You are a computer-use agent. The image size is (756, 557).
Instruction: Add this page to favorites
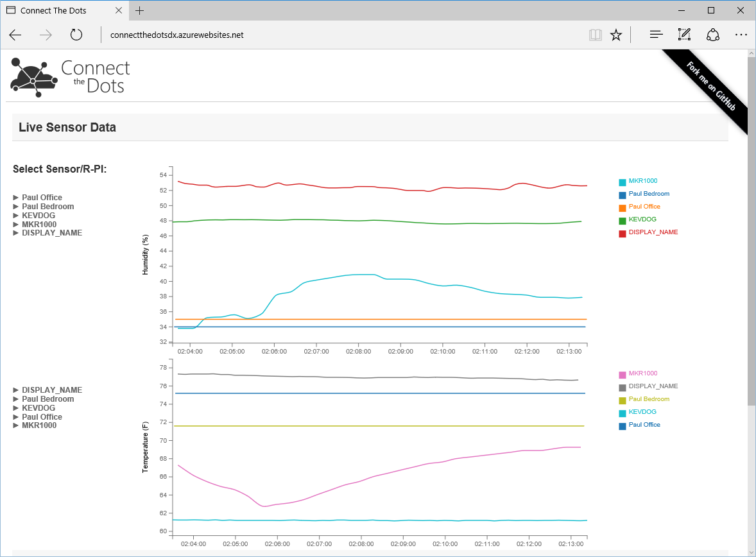[x=616, y=35]
